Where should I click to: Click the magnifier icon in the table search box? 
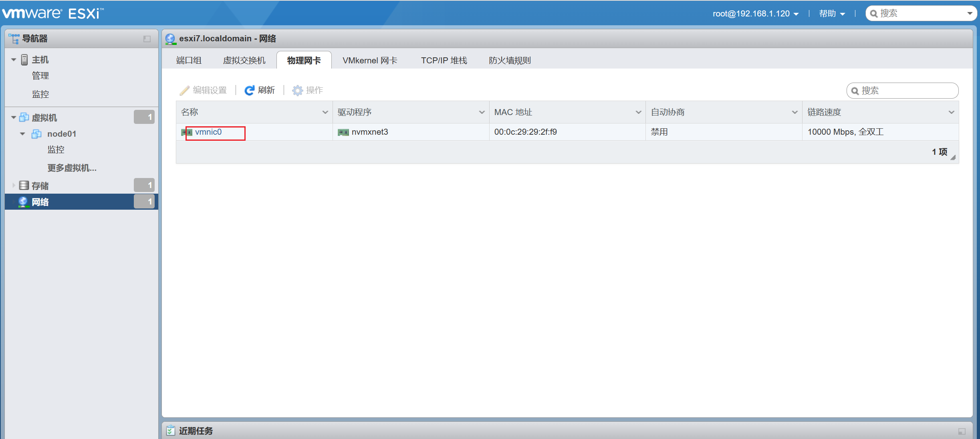(x=855, y=91)
